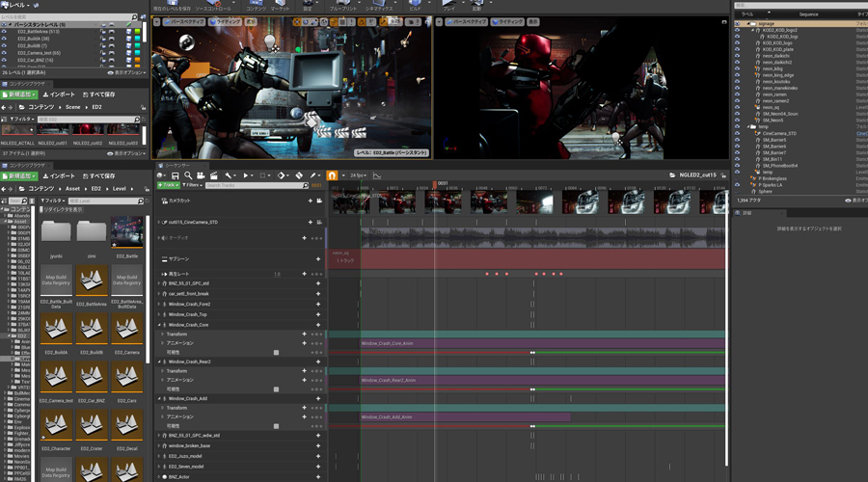Toggle eye for CineCamera_STD in outliner
The height and width of the screenshot is (482, 868).
tap(737, 133)
